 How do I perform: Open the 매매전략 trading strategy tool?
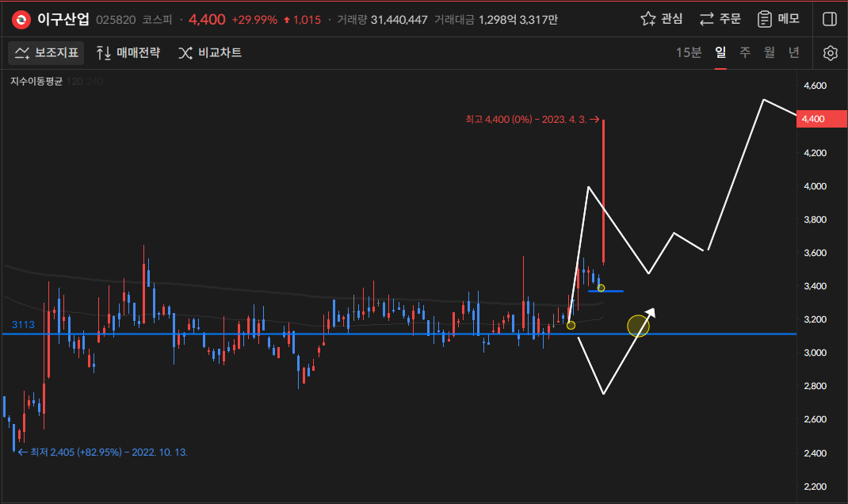[x=128, y=53]
